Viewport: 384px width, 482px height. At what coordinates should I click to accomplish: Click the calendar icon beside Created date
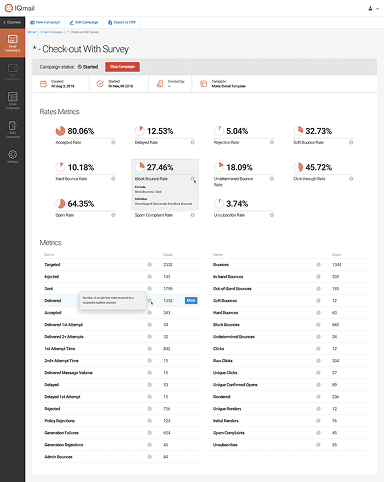tap(43, 84)
